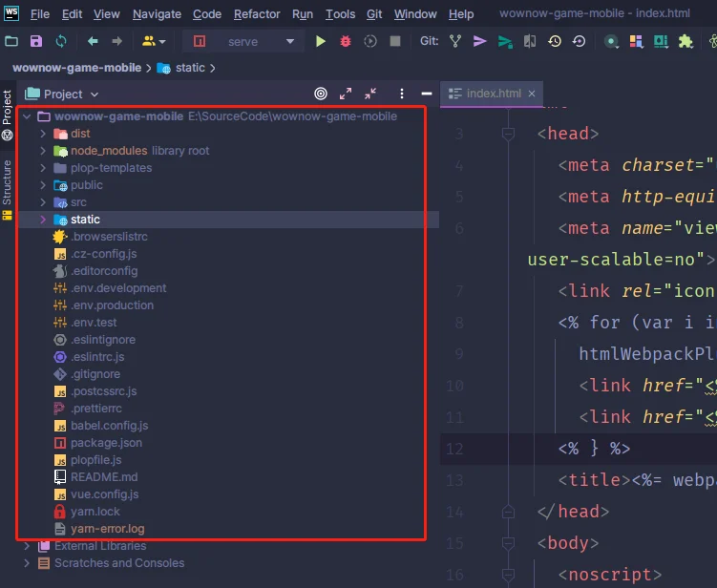Click the green Git Push icon

click(x=505, y=42)
